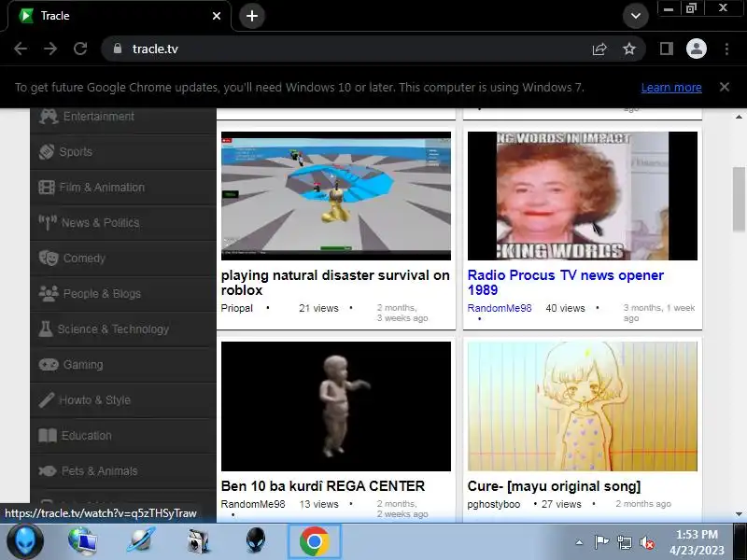Share this page using the share icon

tap(599, 49)
